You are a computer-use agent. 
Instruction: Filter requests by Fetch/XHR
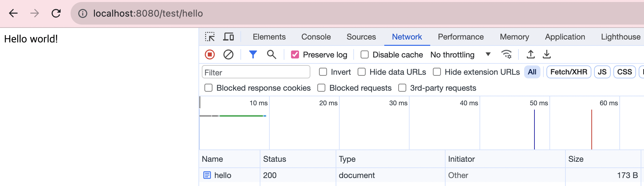[x=569, y=72]
